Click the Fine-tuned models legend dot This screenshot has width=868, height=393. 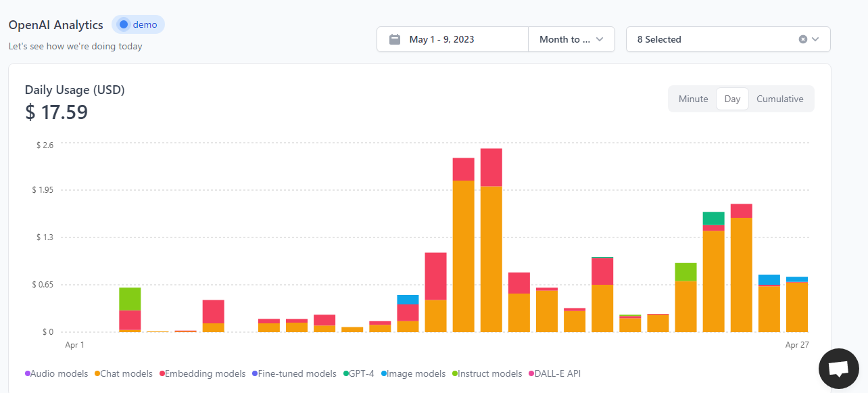coord(254,373)
